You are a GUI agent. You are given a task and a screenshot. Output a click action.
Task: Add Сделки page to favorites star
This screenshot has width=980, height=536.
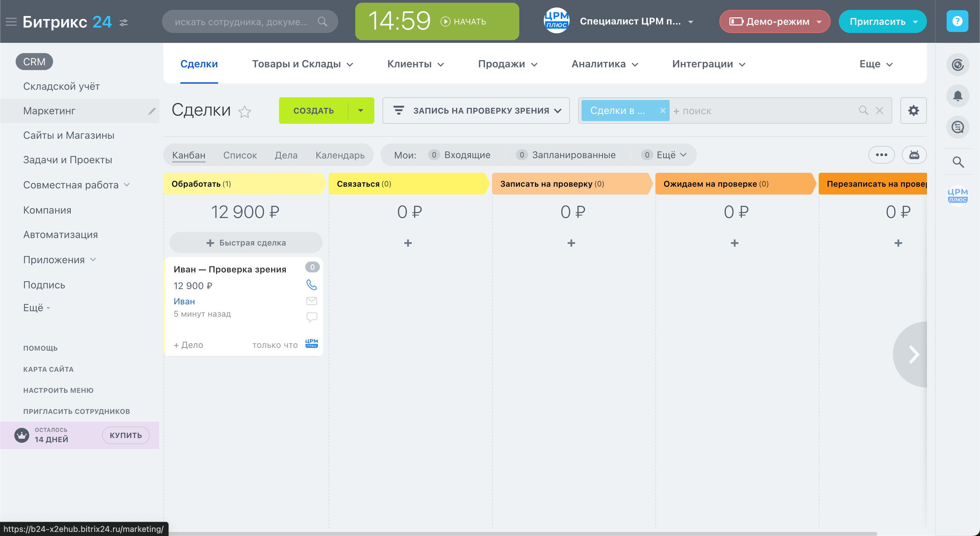[245, 111]
